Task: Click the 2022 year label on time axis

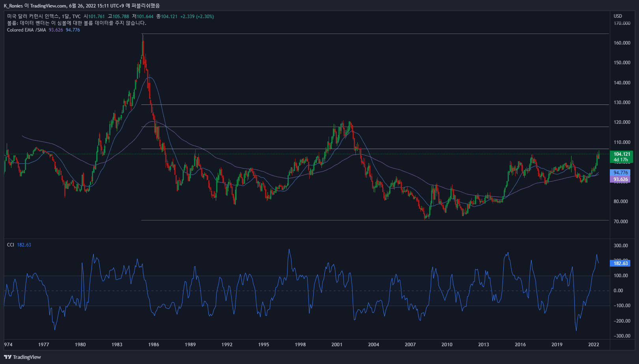Action: 593,345
